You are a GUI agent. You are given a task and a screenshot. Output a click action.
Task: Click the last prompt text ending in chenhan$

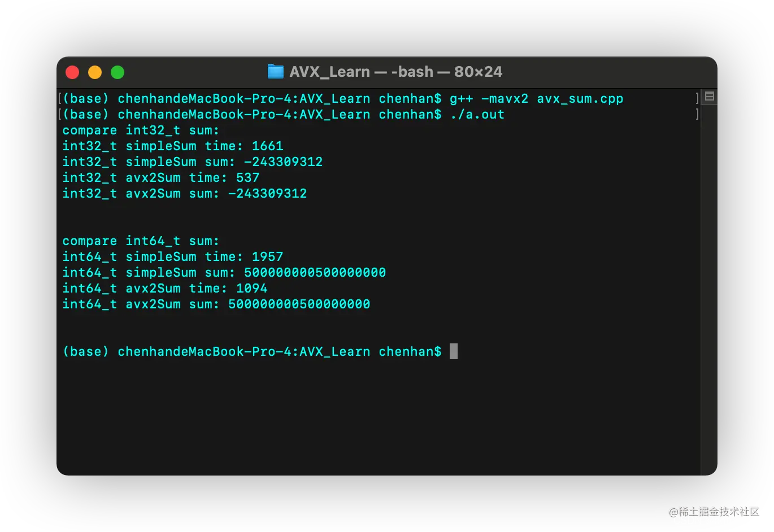[252, 352]
